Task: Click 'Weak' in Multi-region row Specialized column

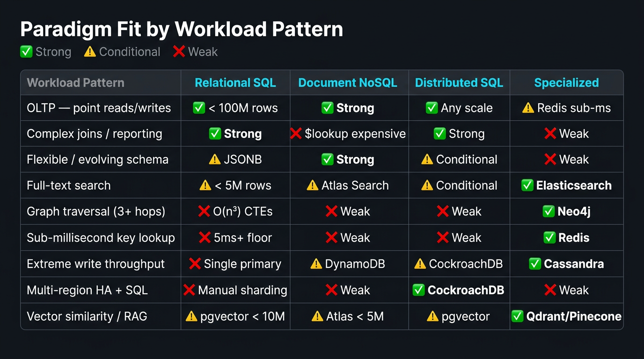Action: point(574,290)
